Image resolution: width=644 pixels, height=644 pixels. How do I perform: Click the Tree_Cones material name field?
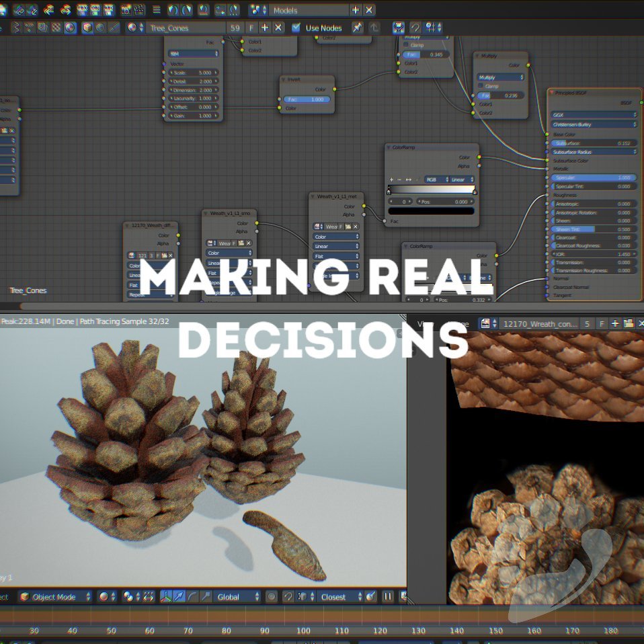185,28
